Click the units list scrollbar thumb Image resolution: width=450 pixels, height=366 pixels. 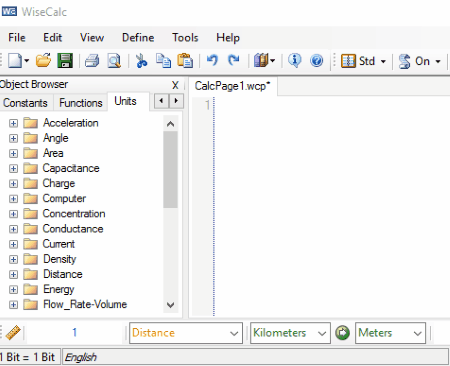pos(170,169)
